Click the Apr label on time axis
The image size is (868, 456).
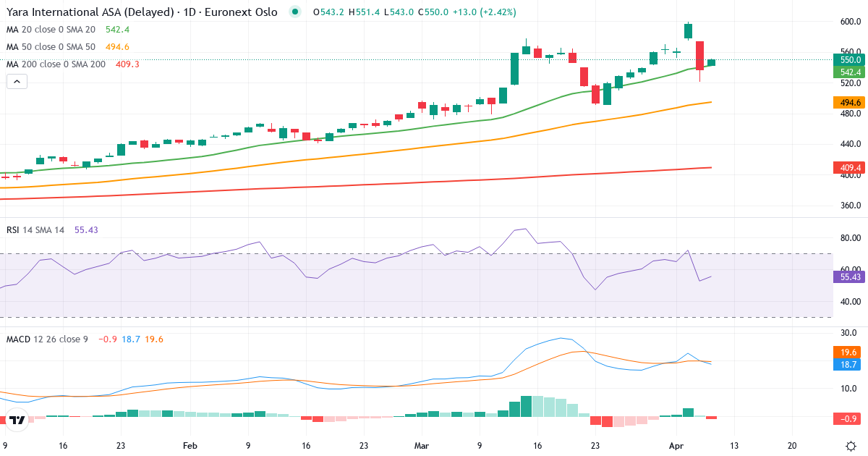click(x=676, y=446)
